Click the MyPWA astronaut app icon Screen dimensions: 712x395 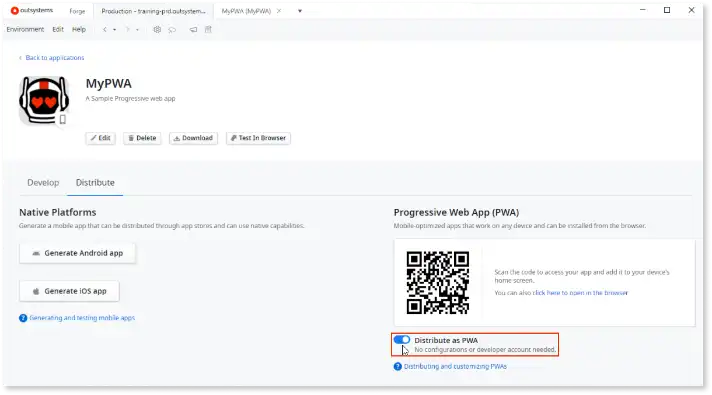click(44, 100)
